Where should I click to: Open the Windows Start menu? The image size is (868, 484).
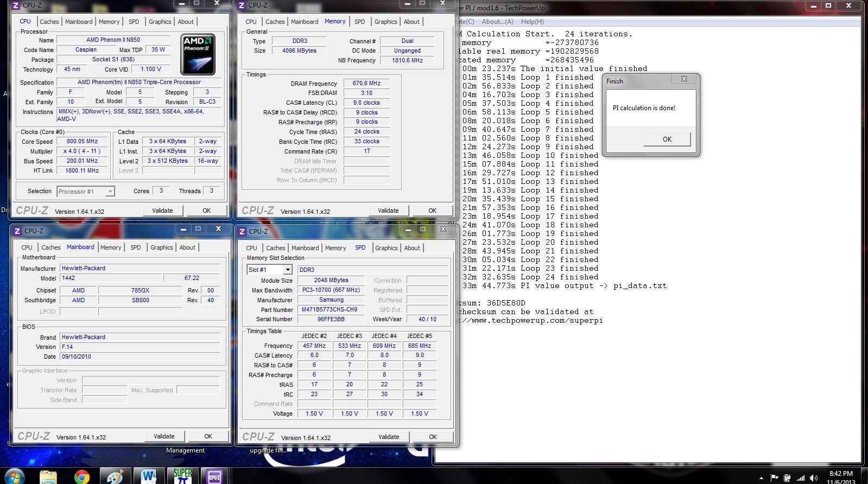coord(15,476)
